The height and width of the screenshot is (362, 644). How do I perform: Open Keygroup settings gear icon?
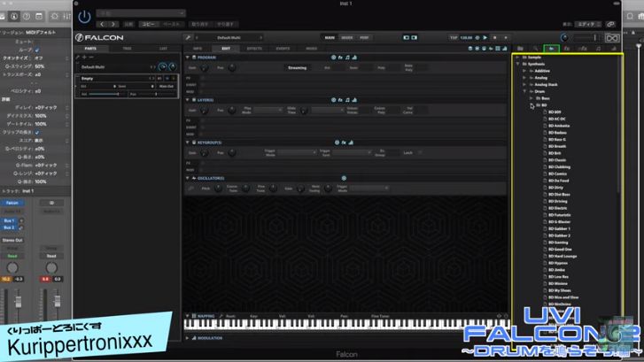click(337, 142)
